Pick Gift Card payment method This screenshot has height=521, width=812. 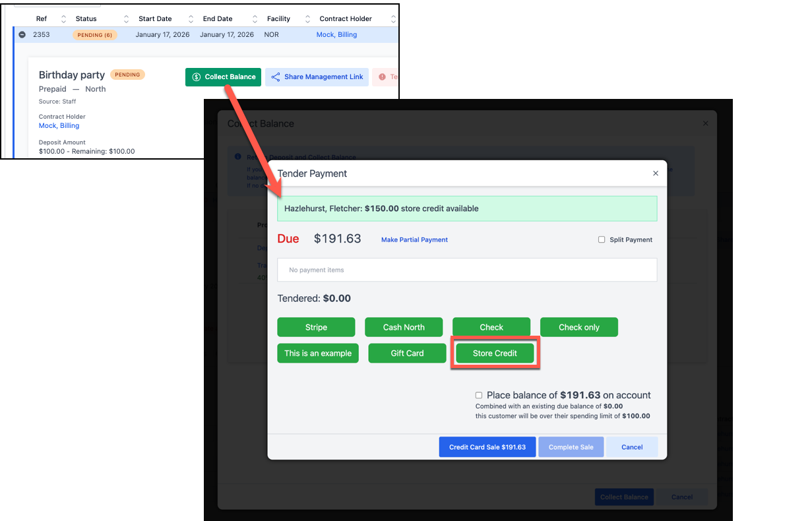(x=407, y=353)
